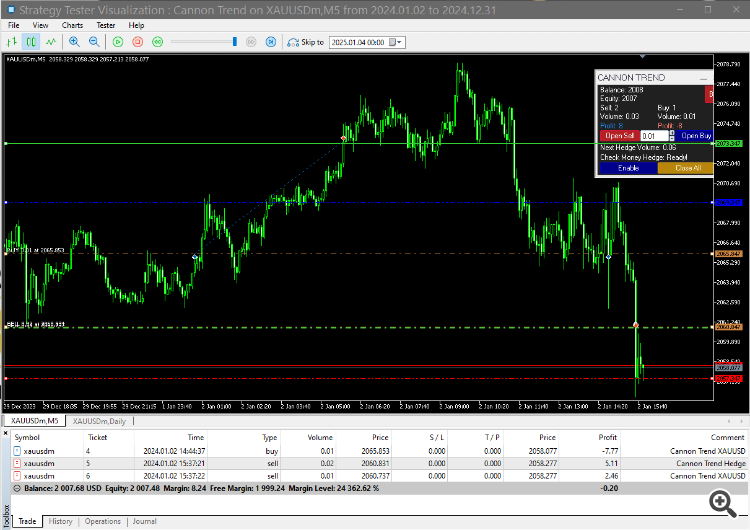Select the Operations toolbox tab
Image resolution: width=750 pixels, height=530 pixels.
(102, 521)
